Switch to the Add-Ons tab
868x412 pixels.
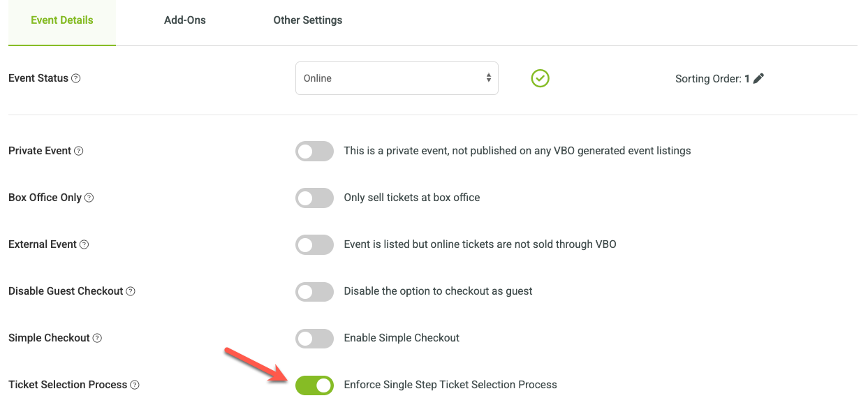185,20
